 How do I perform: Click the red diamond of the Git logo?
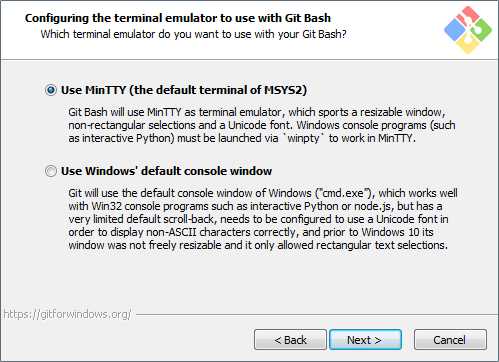click(x=467, y=14)
